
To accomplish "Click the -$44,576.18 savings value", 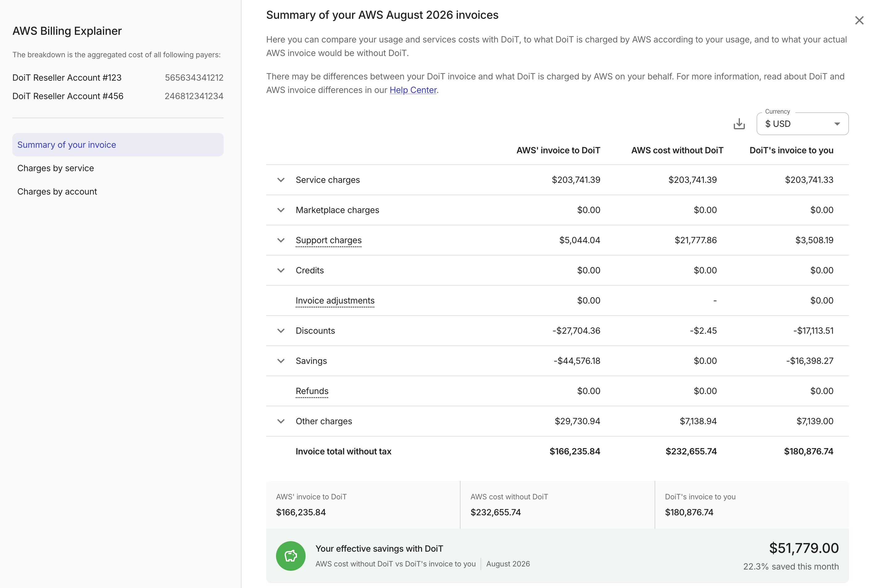I will point(577,361).
